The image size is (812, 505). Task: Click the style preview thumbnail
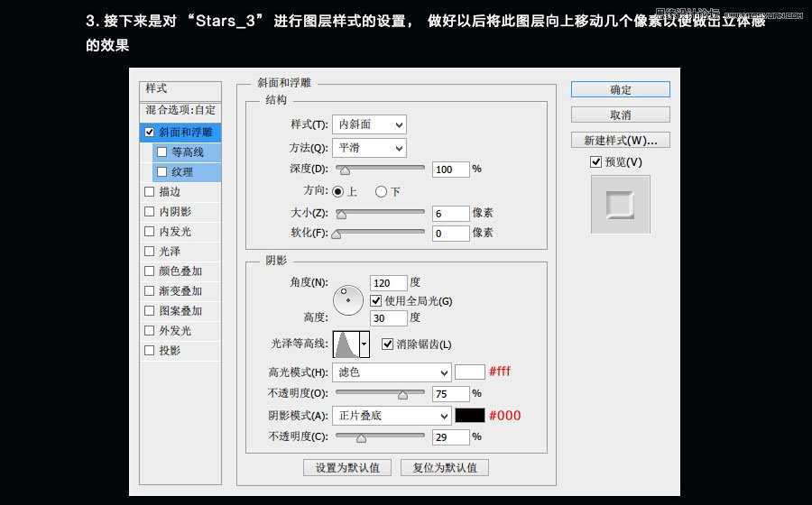621,205
